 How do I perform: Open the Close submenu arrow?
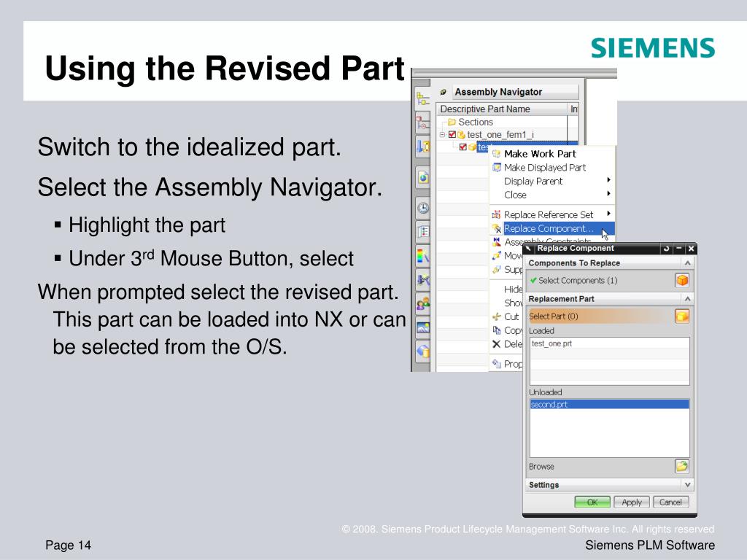point(609,194)
